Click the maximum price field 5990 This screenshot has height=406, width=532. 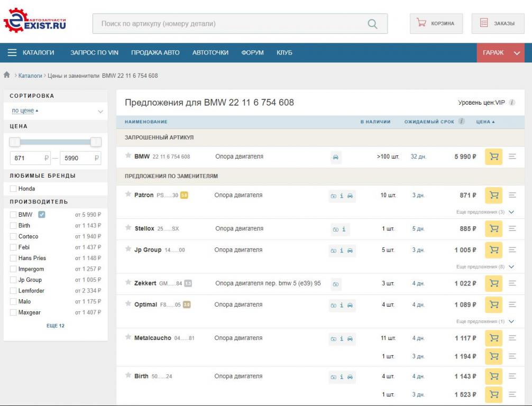pyautogui.click(x=80, y=158)
